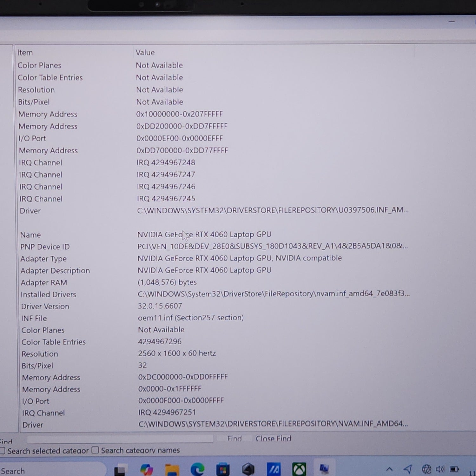Screen dimensions: 476x476
Task: Expand hidden system tray icons chevron
Action: click(389, 469)
